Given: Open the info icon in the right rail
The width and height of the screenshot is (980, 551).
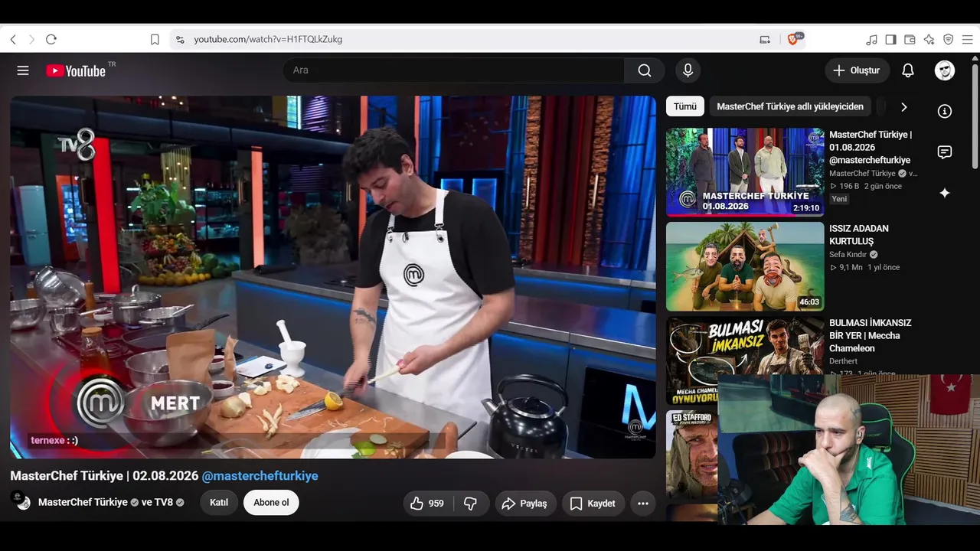Looking at the screenshot, I should click(945, 111).
